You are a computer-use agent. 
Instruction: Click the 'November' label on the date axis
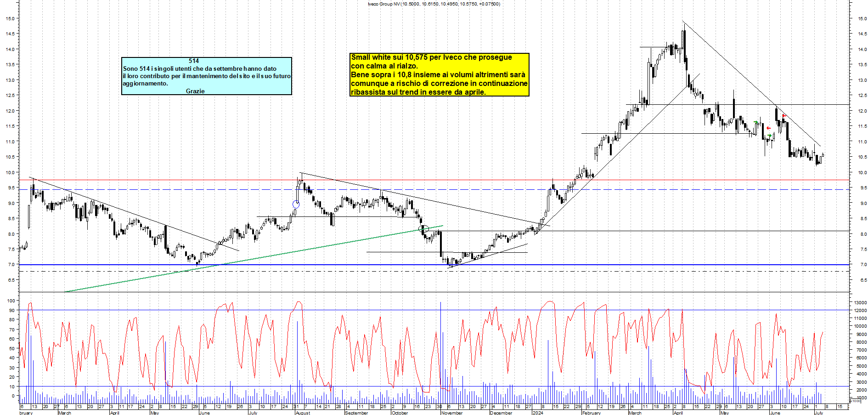(452, 413)
